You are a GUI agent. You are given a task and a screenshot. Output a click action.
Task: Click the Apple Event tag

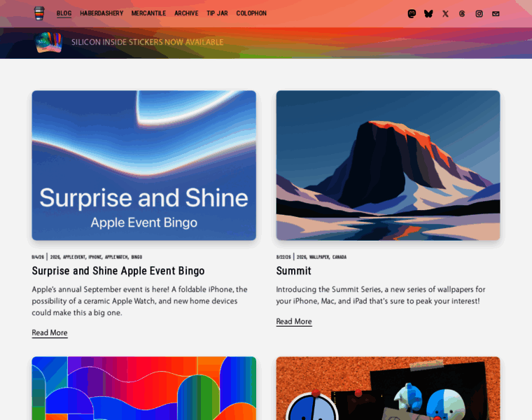tap(75, 257)
